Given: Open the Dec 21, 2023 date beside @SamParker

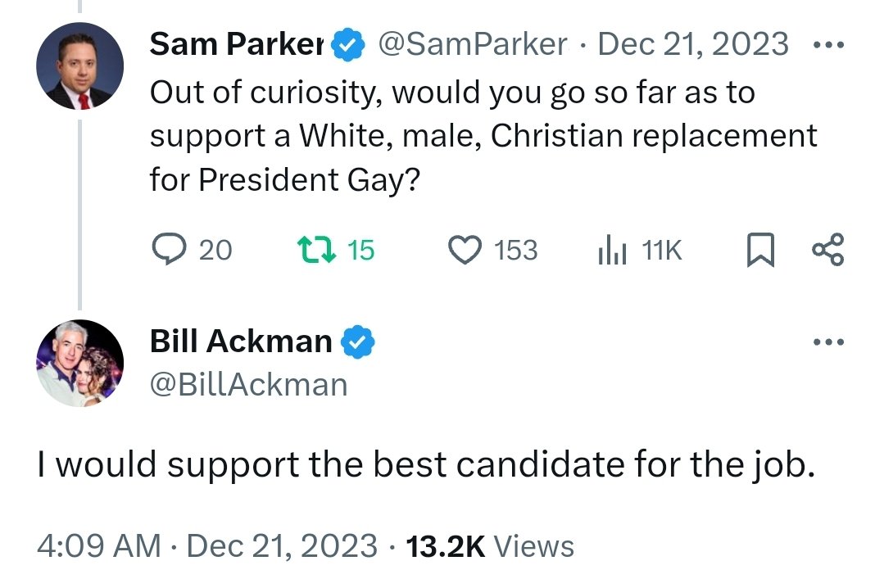Looking at the screenshot, I should coord(693,44).
